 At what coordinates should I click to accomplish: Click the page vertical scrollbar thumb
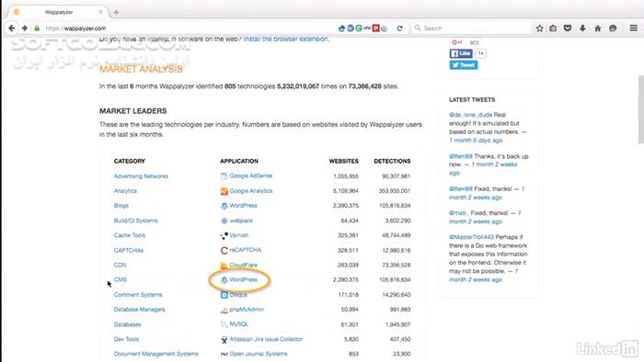640,109
